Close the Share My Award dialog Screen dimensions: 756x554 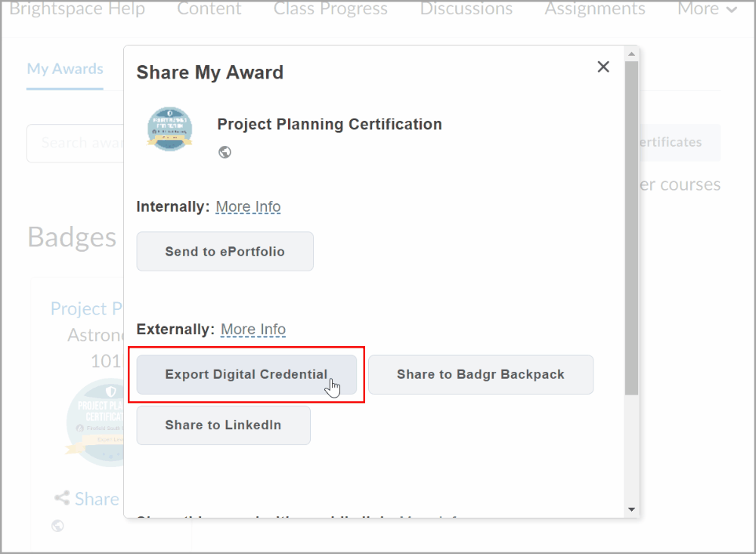[603, 67]
